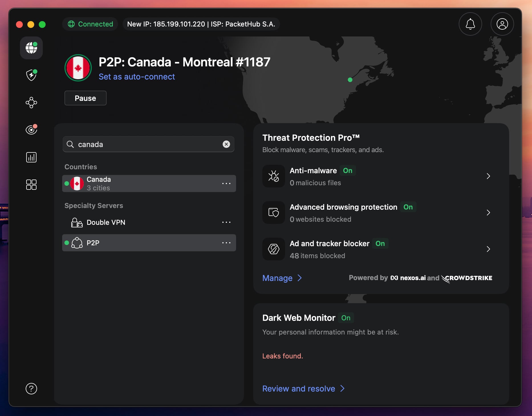Open the Double VPN three-dot menu
Screen dimensions: 532x416
[226, 222]
